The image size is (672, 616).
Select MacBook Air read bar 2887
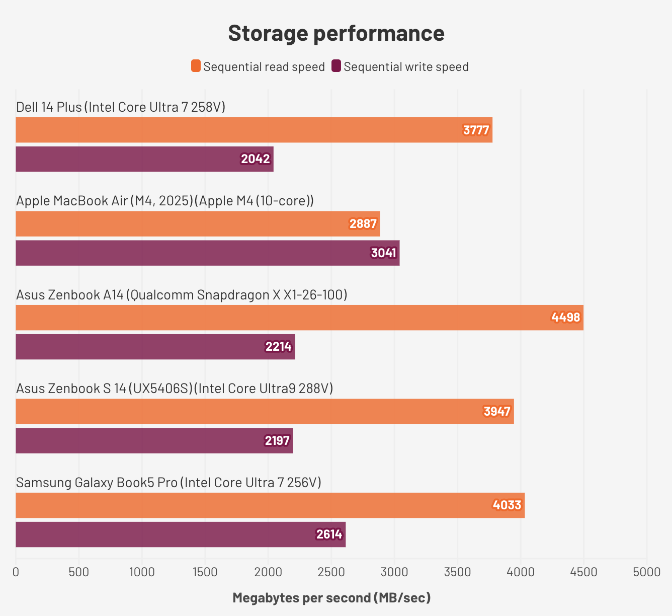pyautogui.click(x=198, y=224)
